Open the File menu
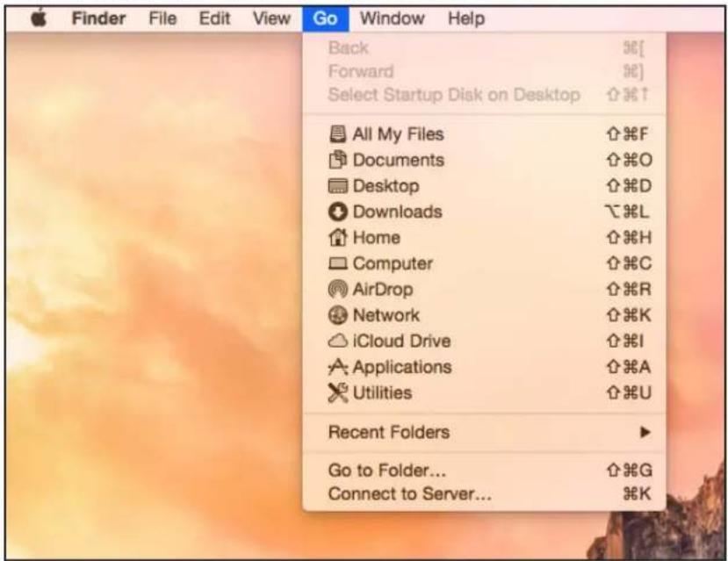The height and width of the screenshot is (561, 728). point(162,18)
